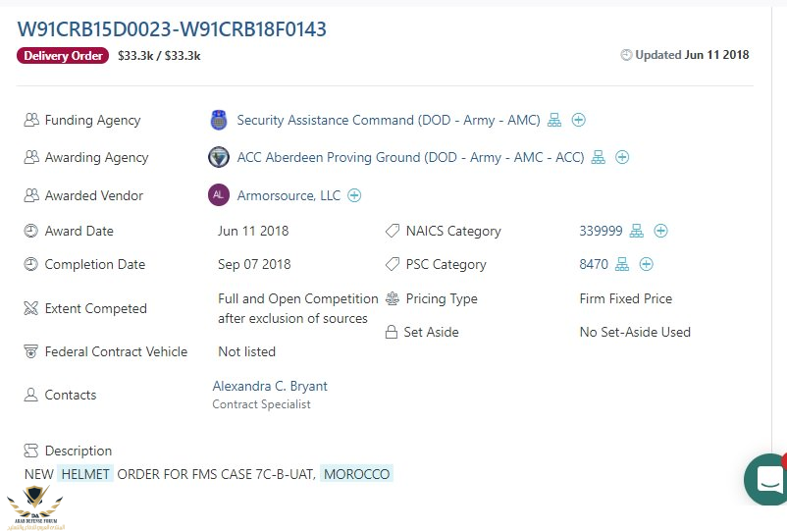
Task: Click hierarchy icon next to ACC Aberdeen Proving Ground
Action: [599, 157]
